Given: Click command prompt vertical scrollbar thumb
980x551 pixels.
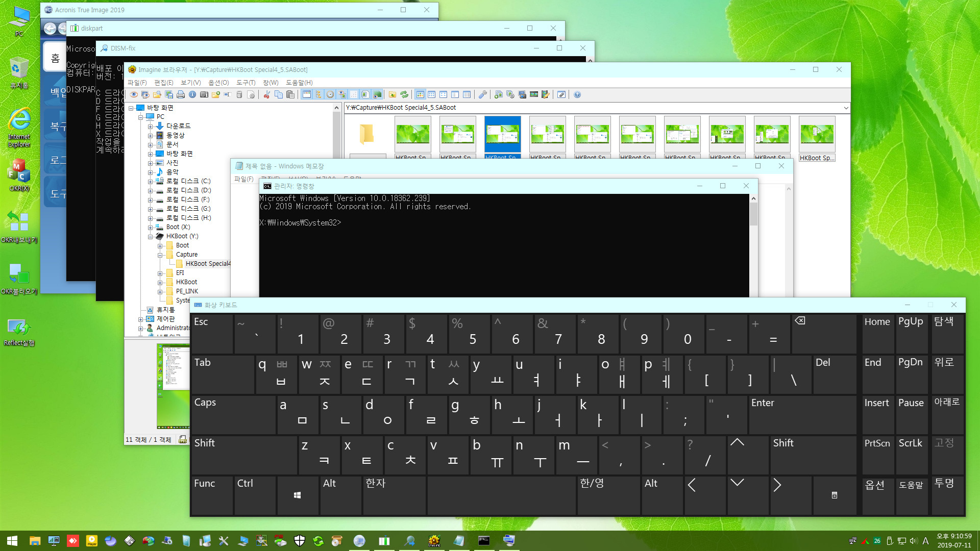Looking at the screenshot, I should (x=753, y=214).
